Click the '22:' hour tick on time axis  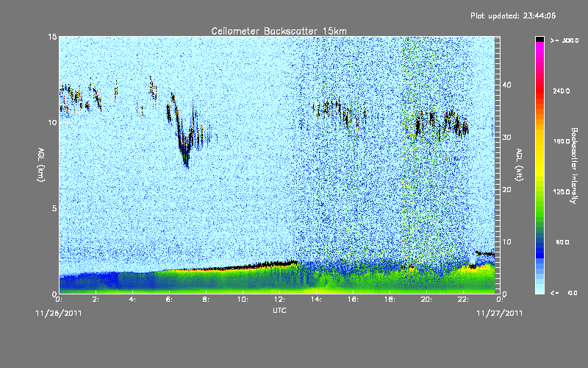tap(464, 300)
